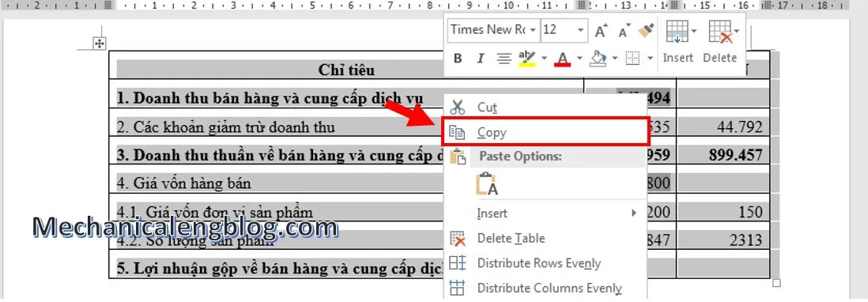Screen dimensions: 868x302
Task: Apply the red font color
Action: (563, 58)
